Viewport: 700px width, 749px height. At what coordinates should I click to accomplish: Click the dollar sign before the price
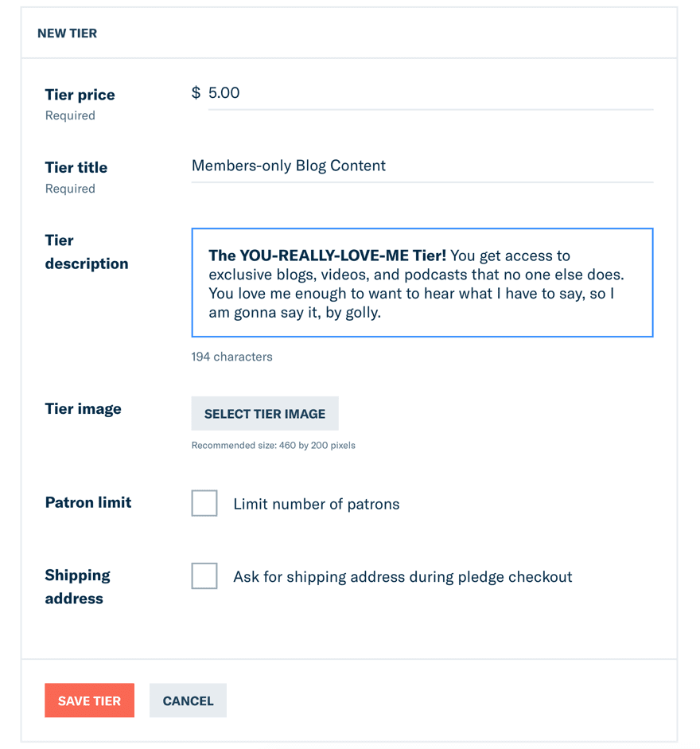(196, 93)
